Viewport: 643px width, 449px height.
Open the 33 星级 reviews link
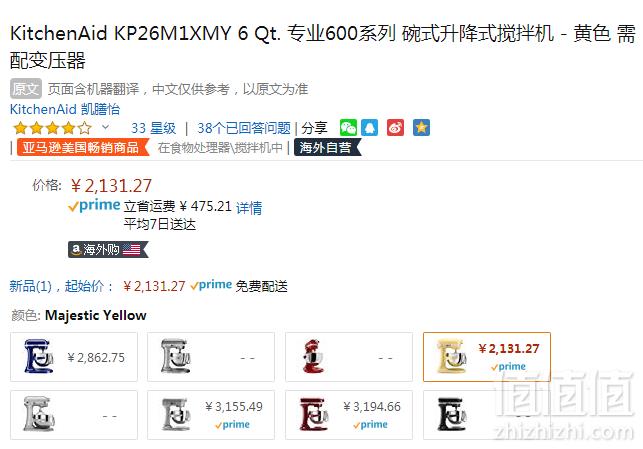pyautogui.click(x=153, y=128)
